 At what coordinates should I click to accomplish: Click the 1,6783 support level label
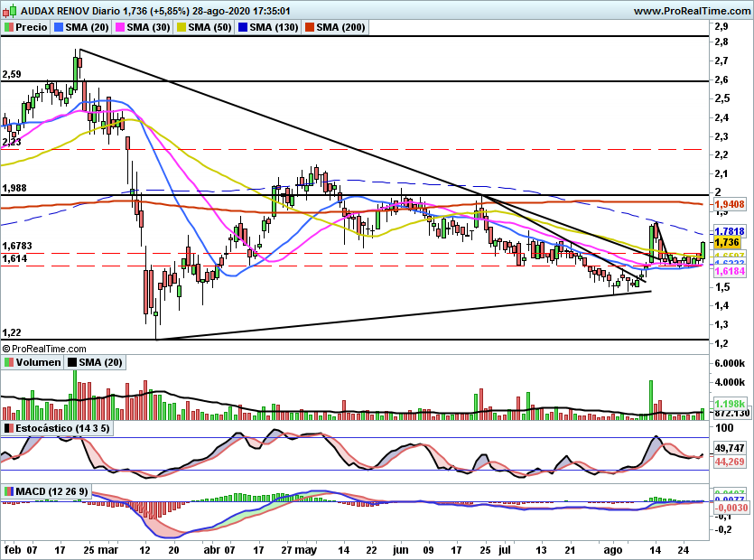(x=17, y=246)
